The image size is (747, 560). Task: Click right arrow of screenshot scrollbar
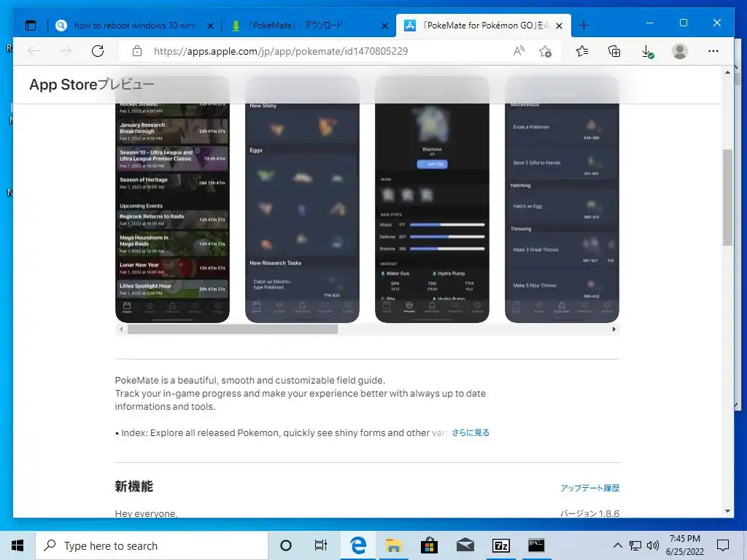[614, 329]
